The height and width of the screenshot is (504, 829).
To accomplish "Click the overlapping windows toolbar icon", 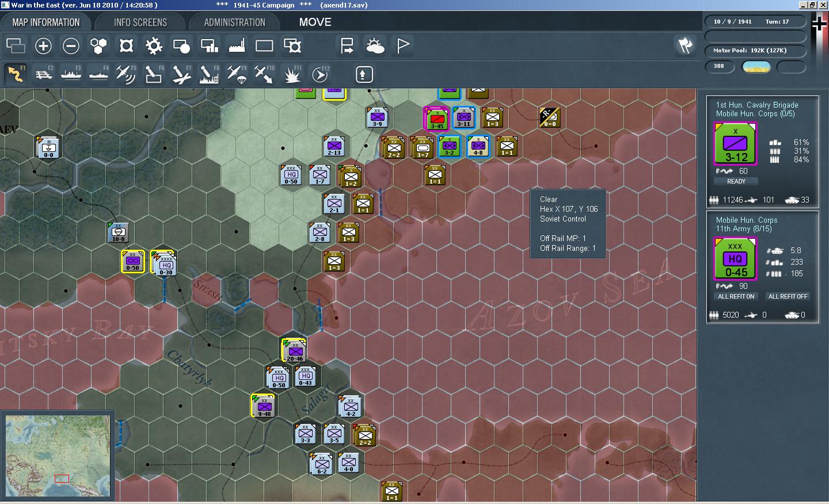I will pos(16,46).
